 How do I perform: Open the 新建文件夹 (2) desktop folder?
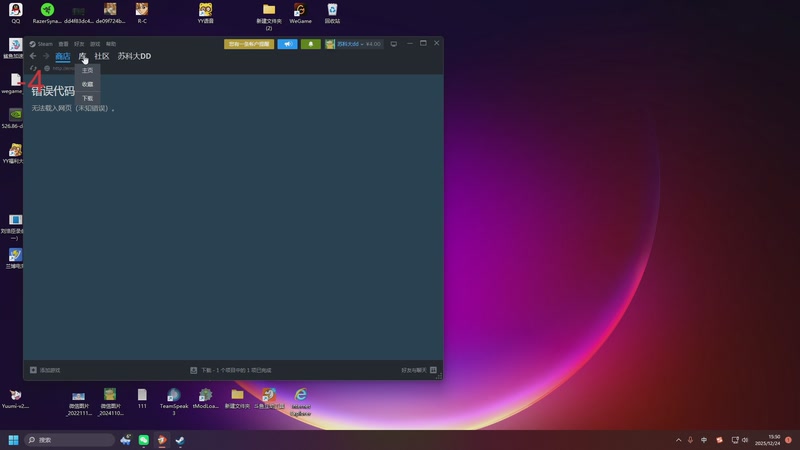pyautogui.click(x=269, y=17)
